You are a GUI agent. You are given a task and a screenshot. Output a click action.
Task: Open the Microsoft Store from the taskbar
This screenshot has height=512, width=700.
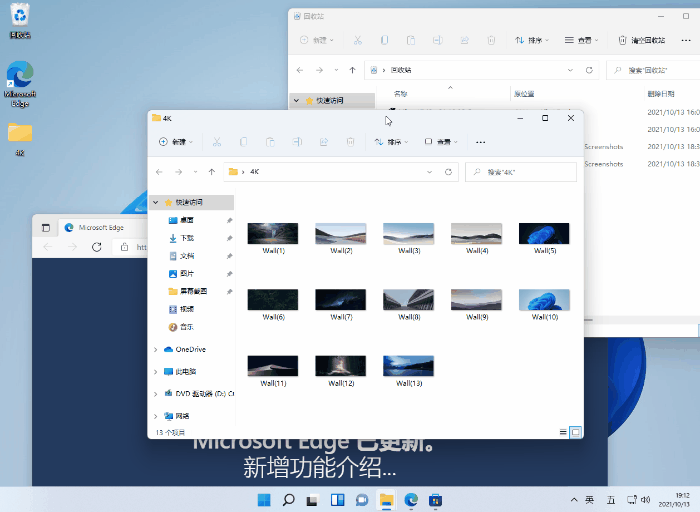point(436,499)
